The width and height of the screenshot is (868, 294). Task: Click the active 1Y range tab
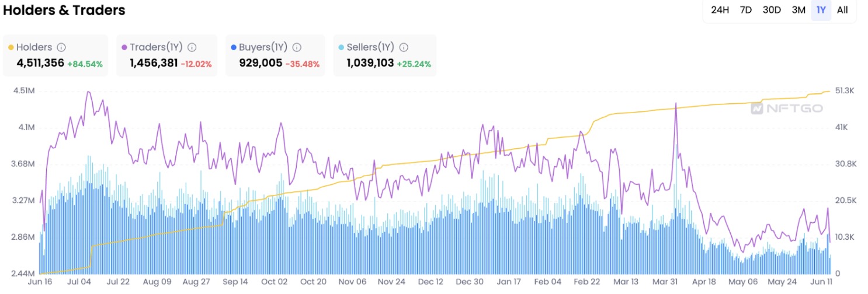click(821, 10)
